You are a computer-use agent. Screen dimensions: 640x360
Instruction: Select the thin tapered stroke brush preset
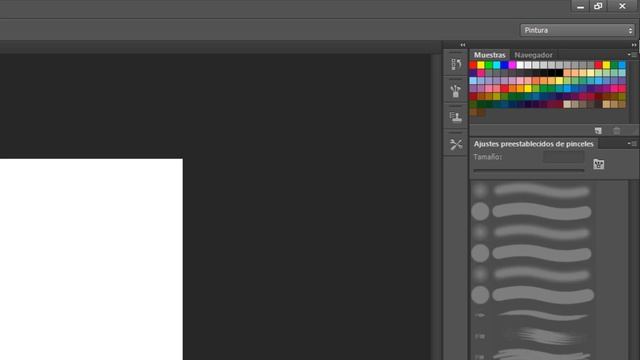[532, 315]
